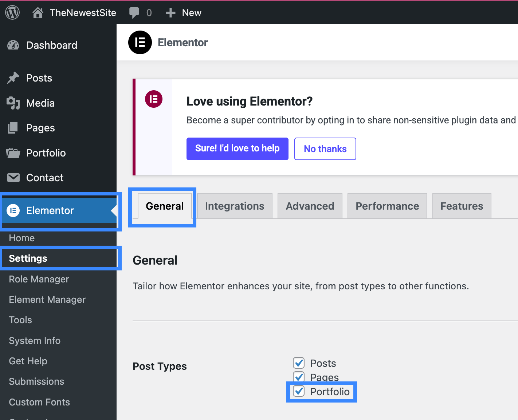Open Element Manager submenu link
The image size is (518, 420).
point(47,300)
